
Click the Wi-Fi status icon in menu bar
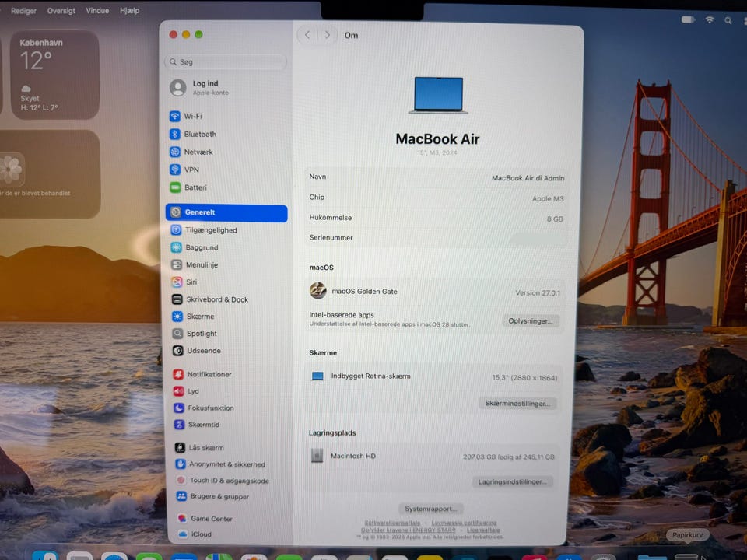coord(710,20)
